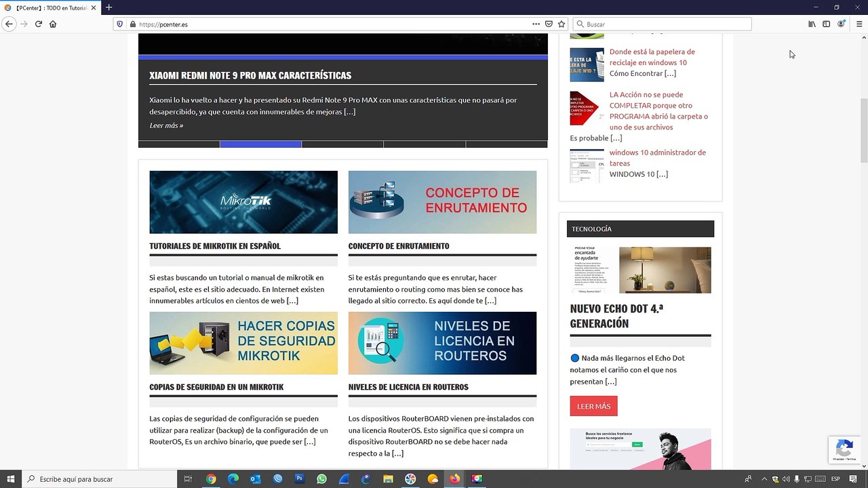Select the PCenter TODO en Tutoriales tab

[x=50, y=7]
